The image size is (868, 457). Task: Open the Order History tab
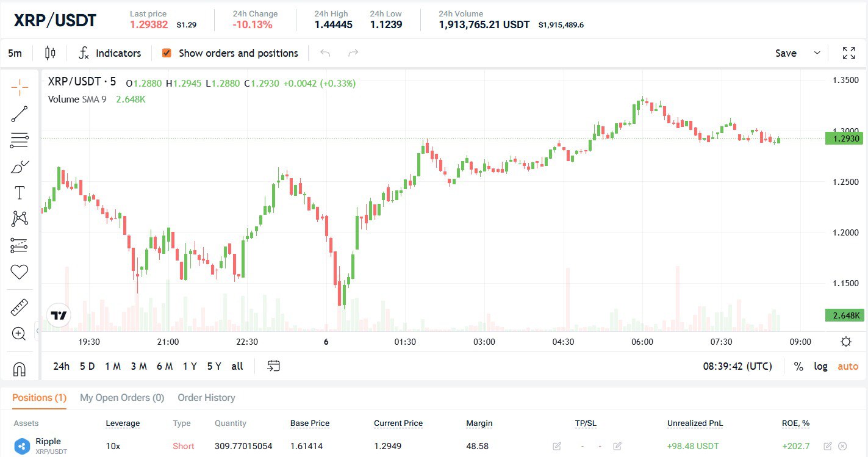206,398
